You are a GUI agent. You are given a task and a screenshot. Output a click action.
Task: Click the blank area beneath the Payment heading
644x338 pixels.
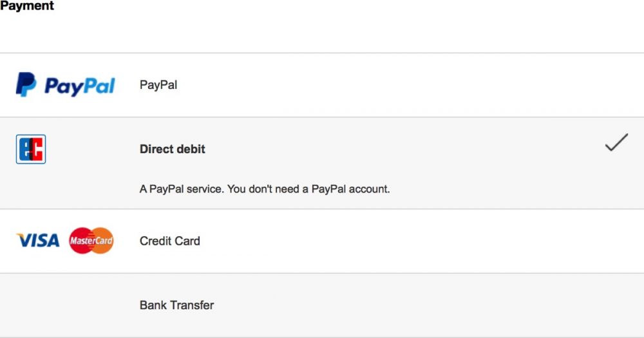pos(322,33)
